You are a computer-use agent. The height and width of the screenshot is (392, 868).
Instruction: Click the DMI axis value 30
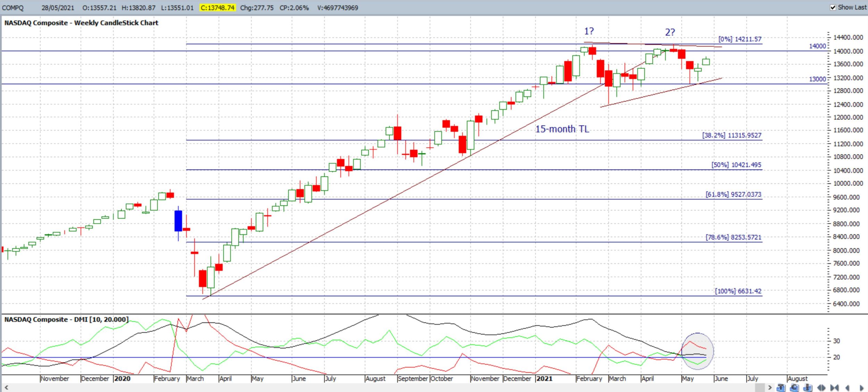[x=837, y=341]
